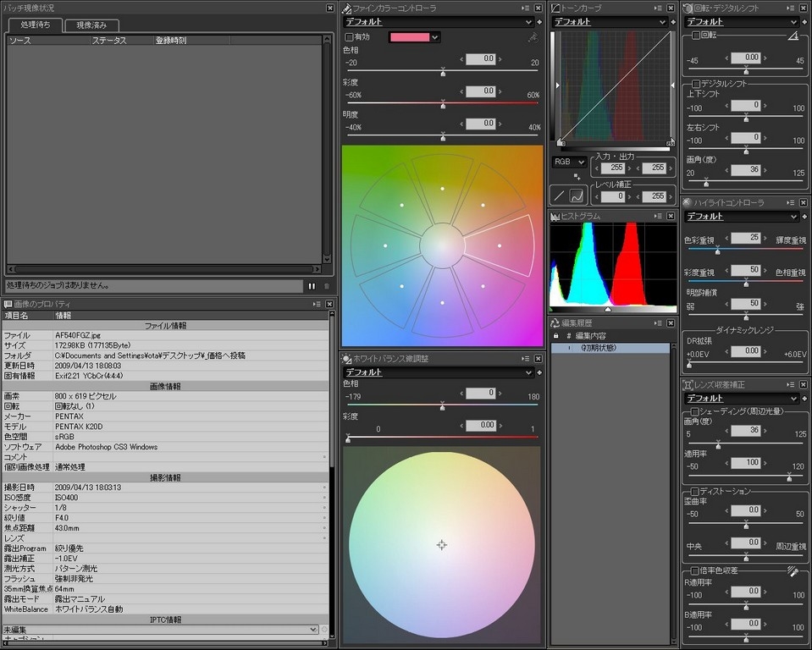The image size is (812, 650).
Task: Select the smooth curve tone curve mode
Action: click(577, 196)
